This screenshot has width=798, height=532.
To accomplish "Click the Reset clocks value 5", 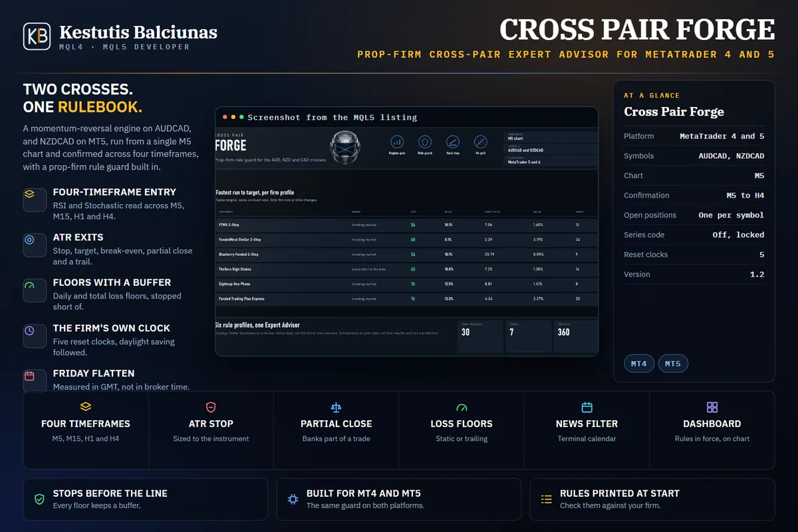I will [x=761, y=255].
